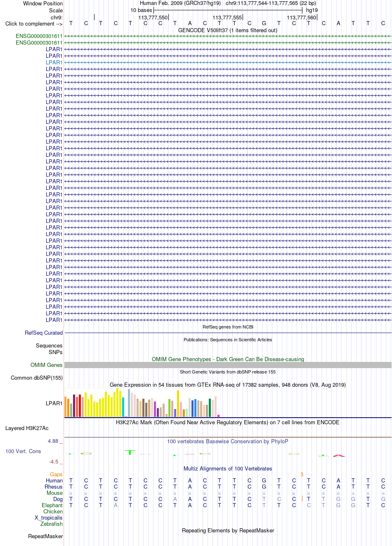Open 'Repeating Elements by RepeatMasker' title
Viewport: 392px width, 546px height.
(228, 530)
